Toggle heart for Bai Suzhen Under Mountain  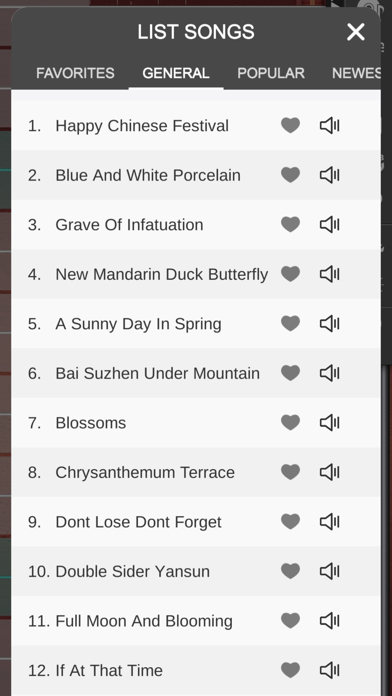pos(290,373)
